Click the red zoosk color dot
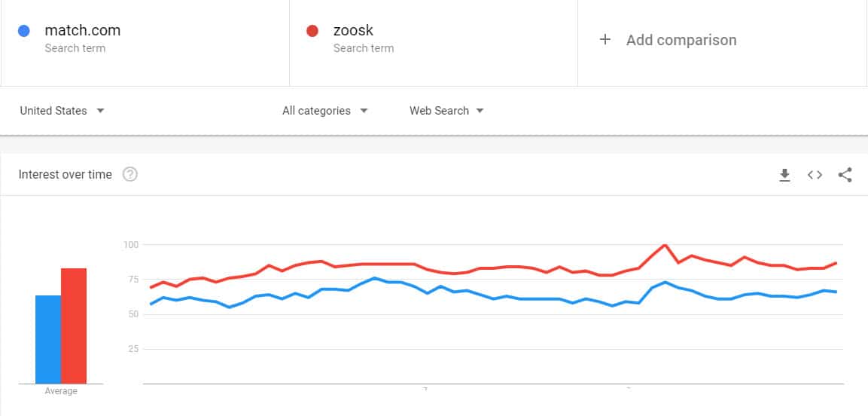The width and height of the screenshot is (868, 416). tap(312, 31)
